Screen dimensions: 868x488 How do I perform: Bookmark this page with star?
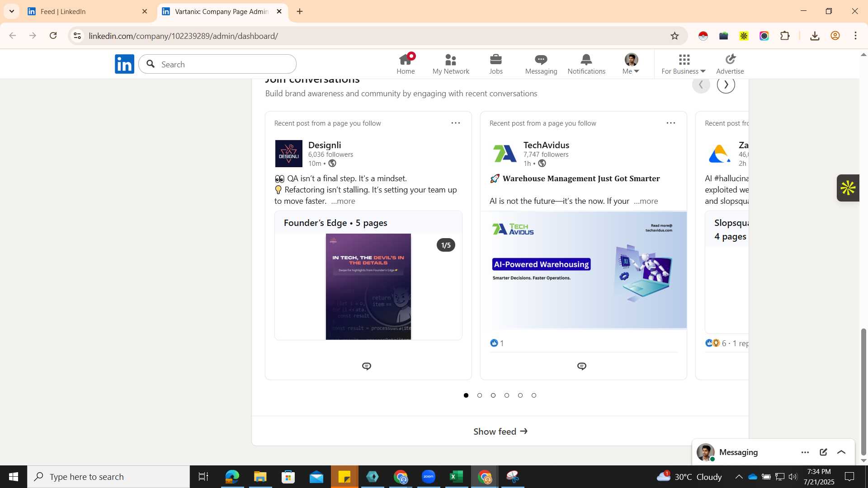click(675, 36)
